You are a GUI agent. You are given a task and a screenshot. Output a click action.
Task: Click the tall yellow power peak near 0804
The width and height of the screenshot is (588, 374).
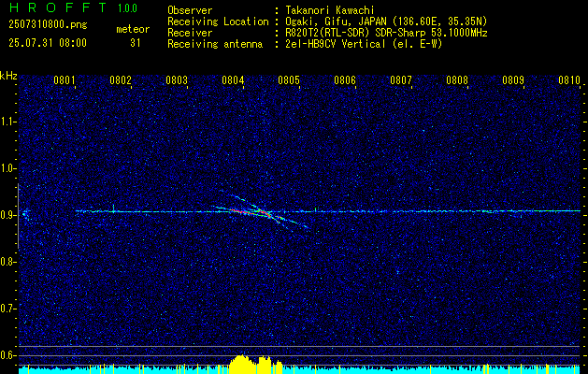click(x=242, y=364)
